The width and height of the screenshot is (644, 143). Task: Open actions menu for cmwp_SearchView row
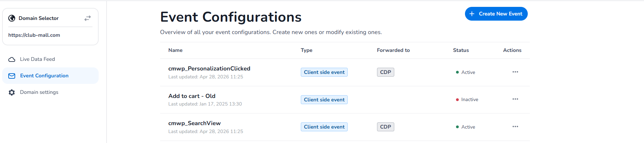tap(515, 126)
